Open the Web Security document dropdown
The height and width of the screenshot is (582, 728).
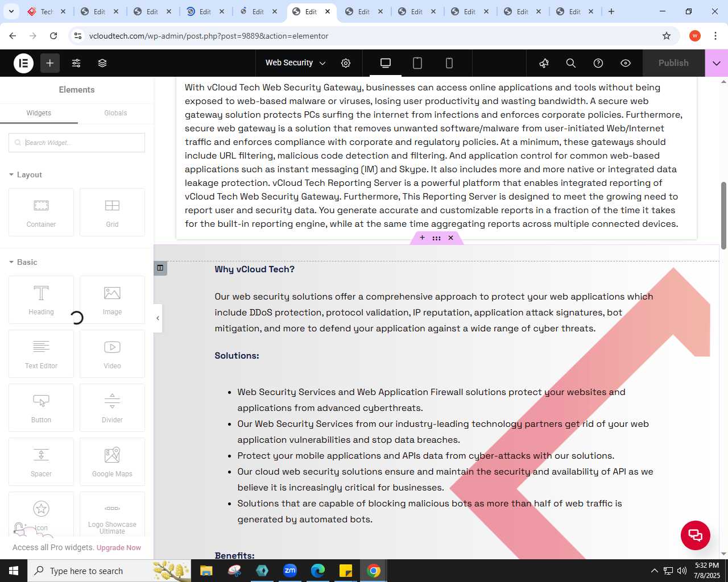(295, 63)
